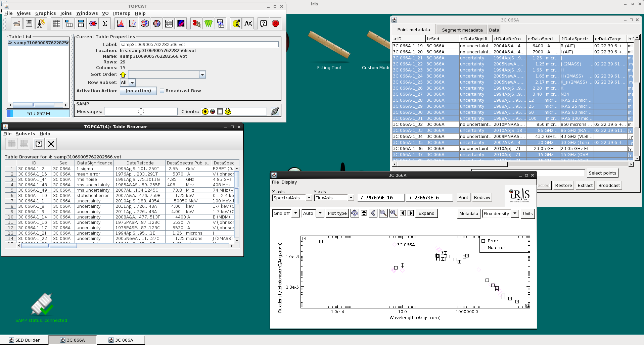The height and width of the screenshot is (345, 644).
Task: Open the Row Subset dropdown showing All
Action: pos(128,83)
